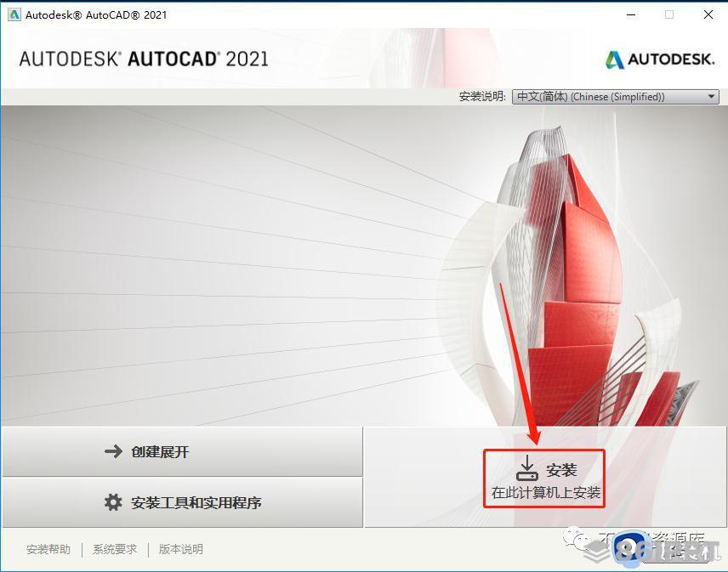Image resolution: width=728 pixels, height=572 pixels.
Task: Click the AutoCAD icon in title bar
Action: (14, 14)
